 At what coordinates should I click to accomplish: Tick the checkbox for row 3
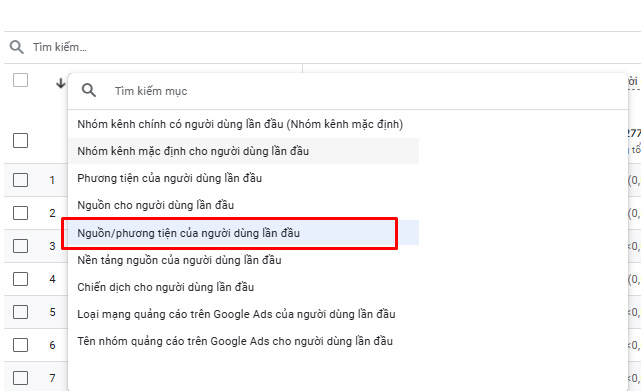coord(20,246)
